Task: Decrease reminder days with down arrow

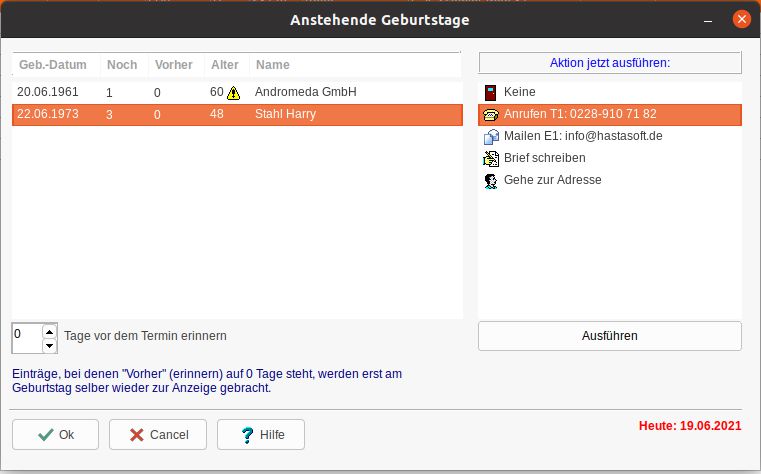Action: [50, 345]
